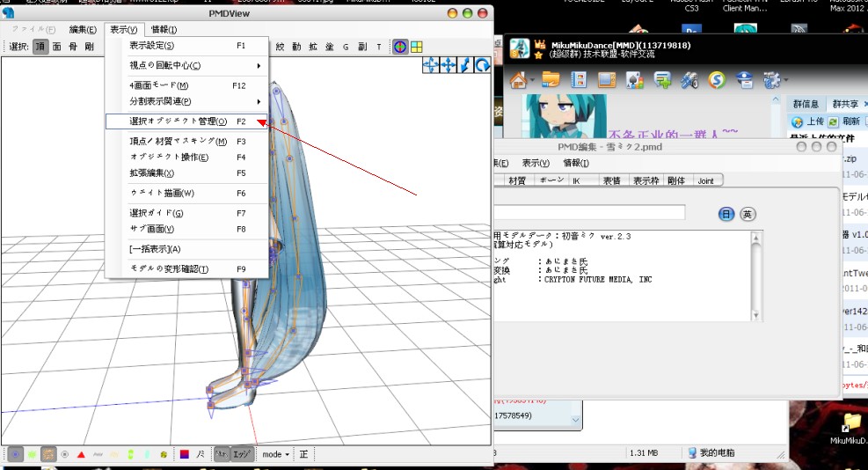The height and width of the screenshot is (470, 868).
Task: Open dropdown arrow next to home icon
Action: tap(532, 81)
